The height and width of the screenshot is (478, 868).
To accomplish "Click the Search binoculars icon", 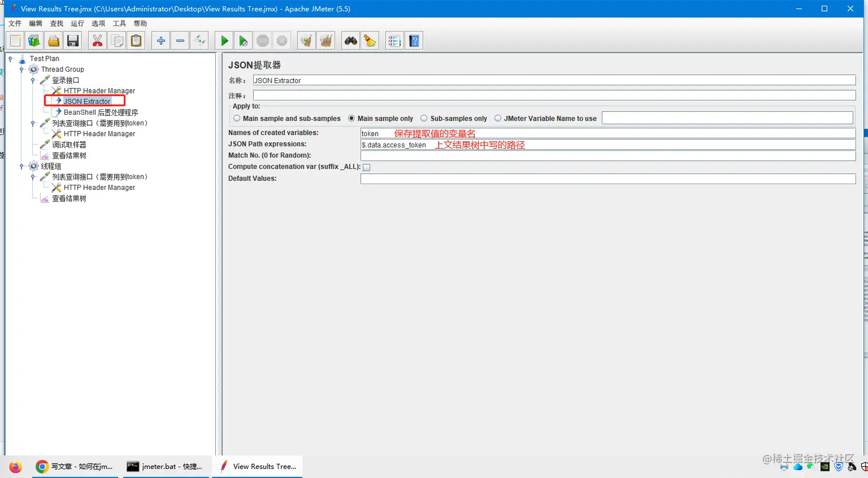I will tap(351, 41).
